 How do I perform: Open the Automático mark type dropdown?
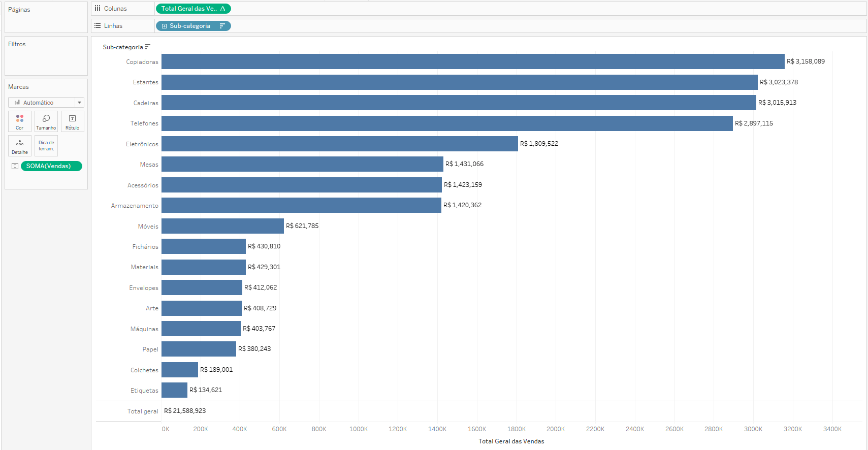click(46, 103)
